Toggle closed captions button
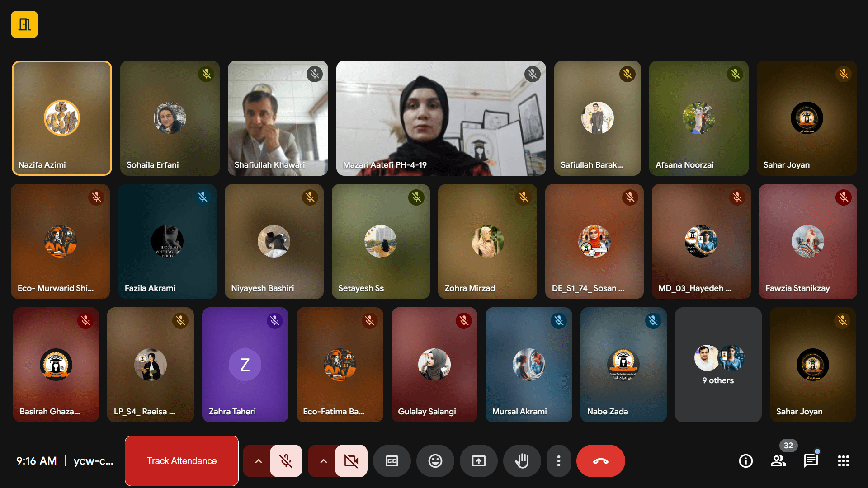Image resolution: width=868 pixels, height=488 pixels. pyautogui.click(x=392, y=461)
